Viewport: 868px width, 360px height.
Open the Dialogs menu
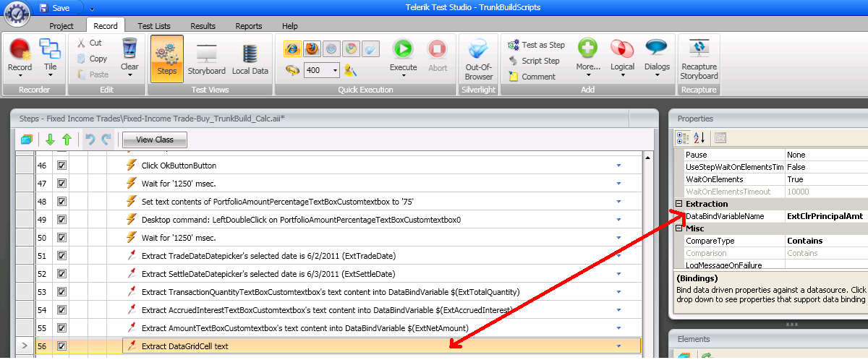pyautogui.click(x=657, y=58)
